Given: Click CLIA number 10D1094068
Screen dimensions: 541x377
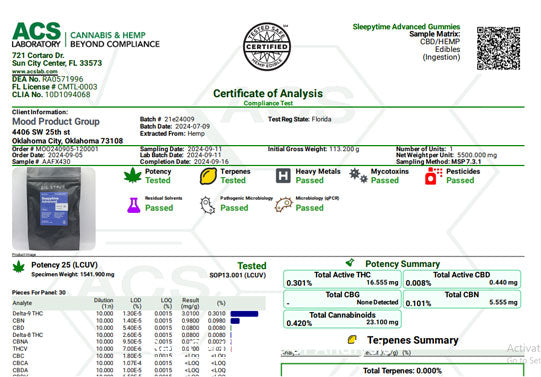Looking at the screenshot, I should point(68,95).
